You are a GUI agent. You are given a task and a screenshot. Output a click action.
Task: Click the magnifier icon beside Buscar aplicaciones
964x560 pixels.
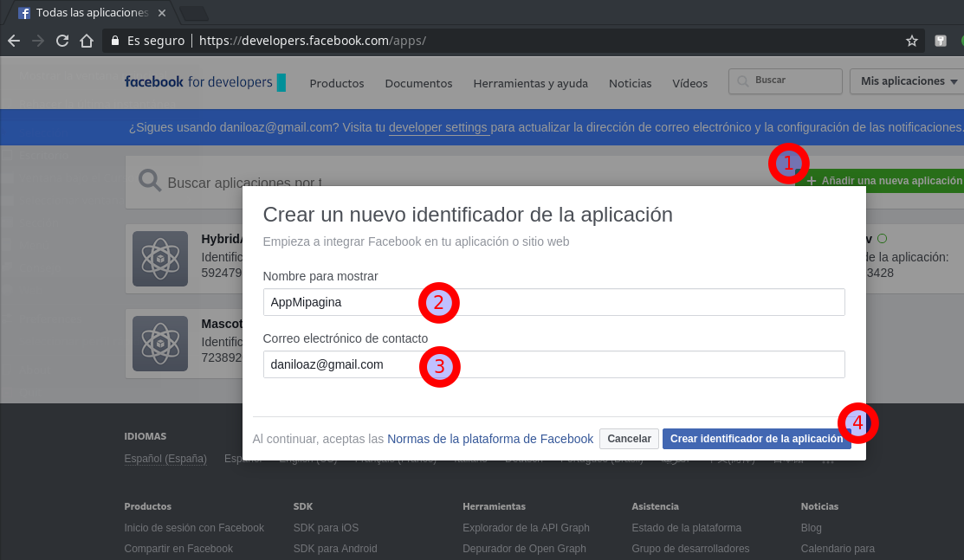[150, 182]
